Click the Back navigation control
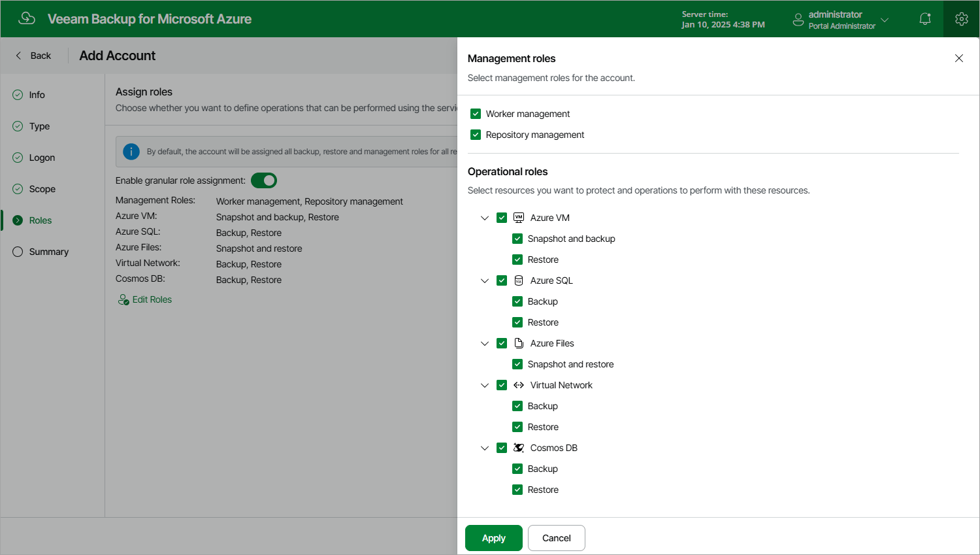 click(31, 56)
